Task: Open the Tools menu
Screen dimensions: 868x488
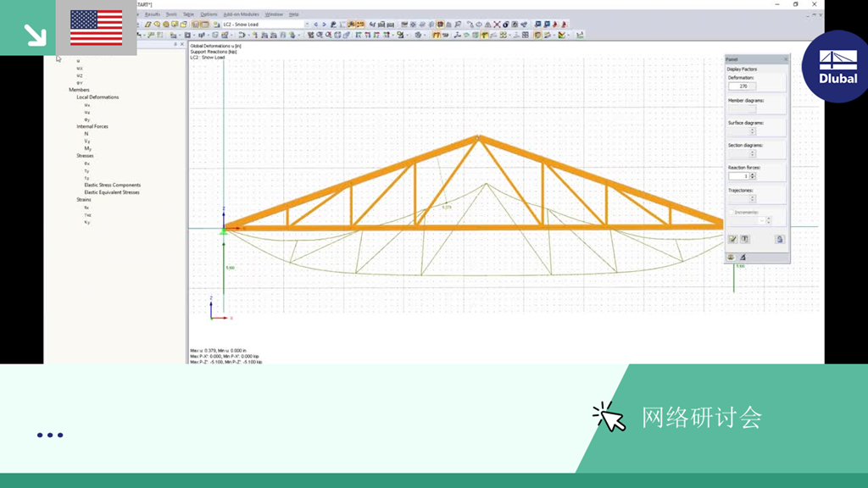Action: pyautogui.click(x=171, y=14)
